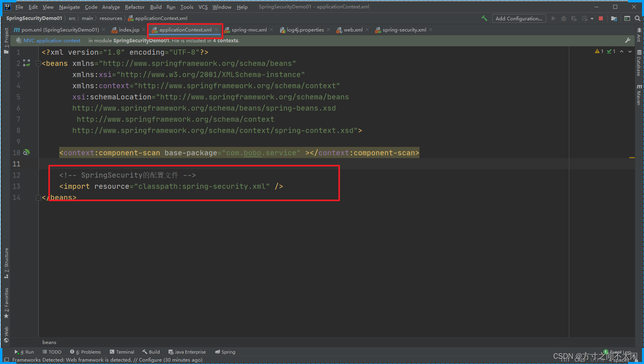
Task: Run the project with the green play icon
Action: (x=553, y=18)
